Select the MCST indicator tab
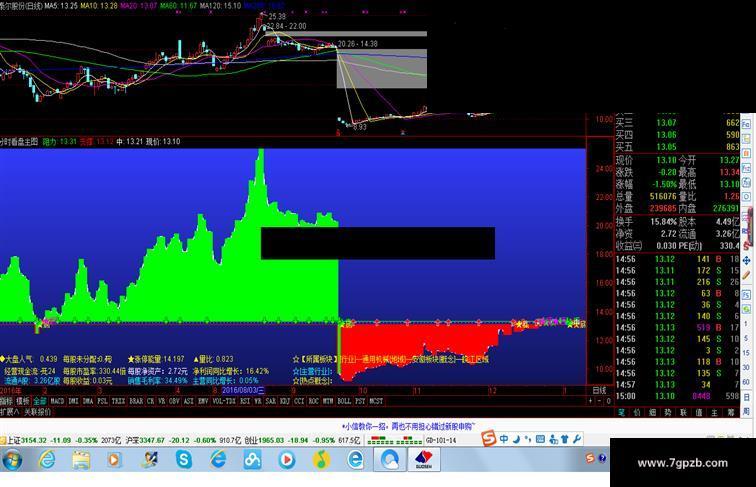 click(376, 401)
